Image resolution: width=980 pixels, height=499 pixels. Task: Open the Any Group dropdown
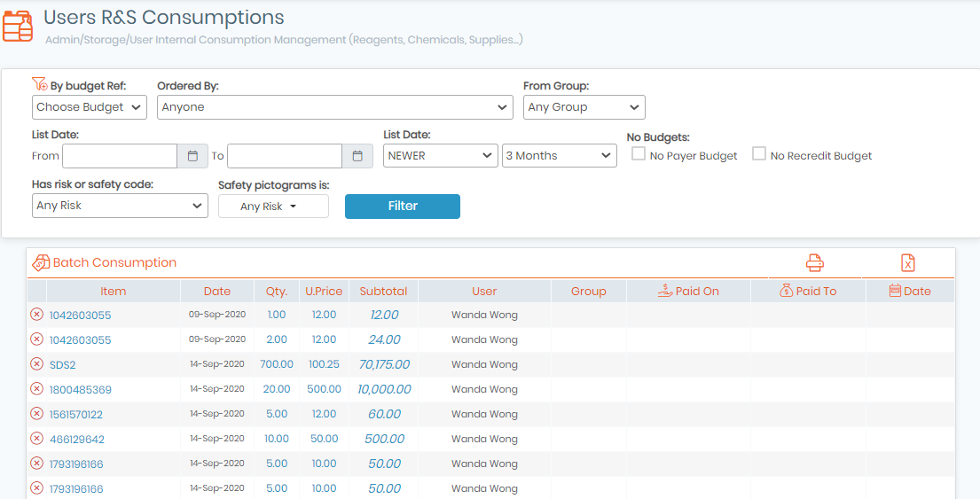pos(584,107)
